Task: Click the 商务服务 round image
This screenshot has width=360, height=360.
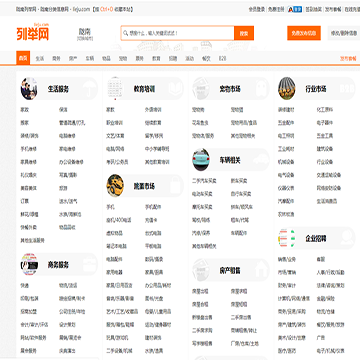Action: [29, 264]
